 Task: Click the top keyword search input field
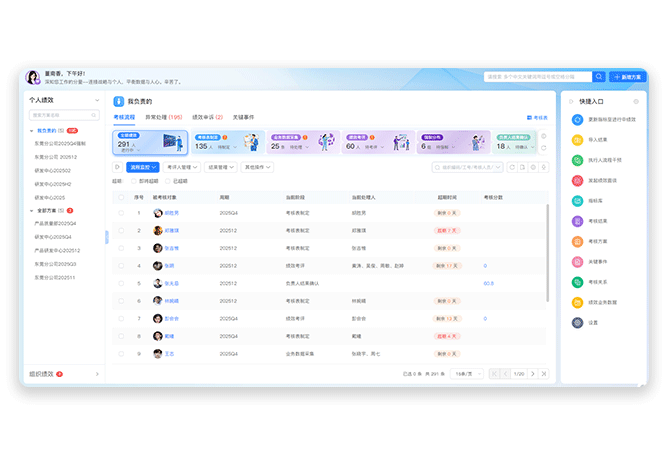click(536, 77)
